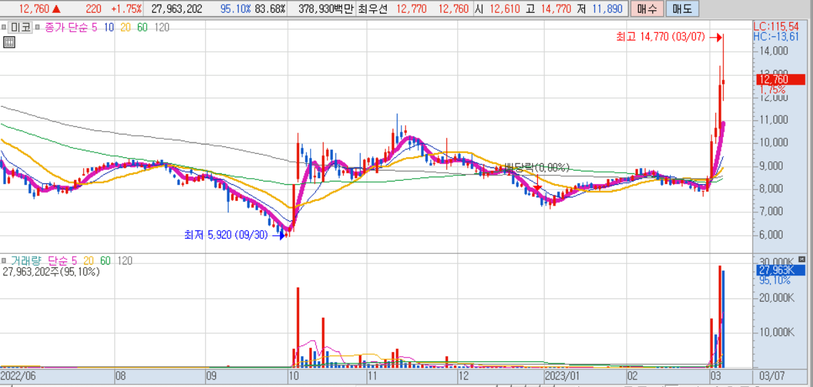The width and height of the screenshot is (813, 387).
Task: Click the red 12,760 price tag on axis
Action: click(x=781, y=79)
